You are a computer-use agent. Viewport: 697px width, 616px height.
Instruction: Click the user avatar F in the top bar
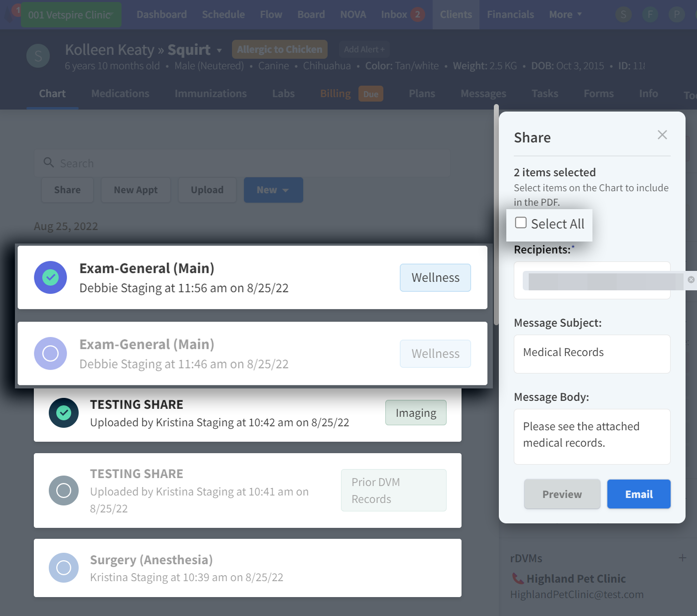pyautogui.click(x=650, y=14)
